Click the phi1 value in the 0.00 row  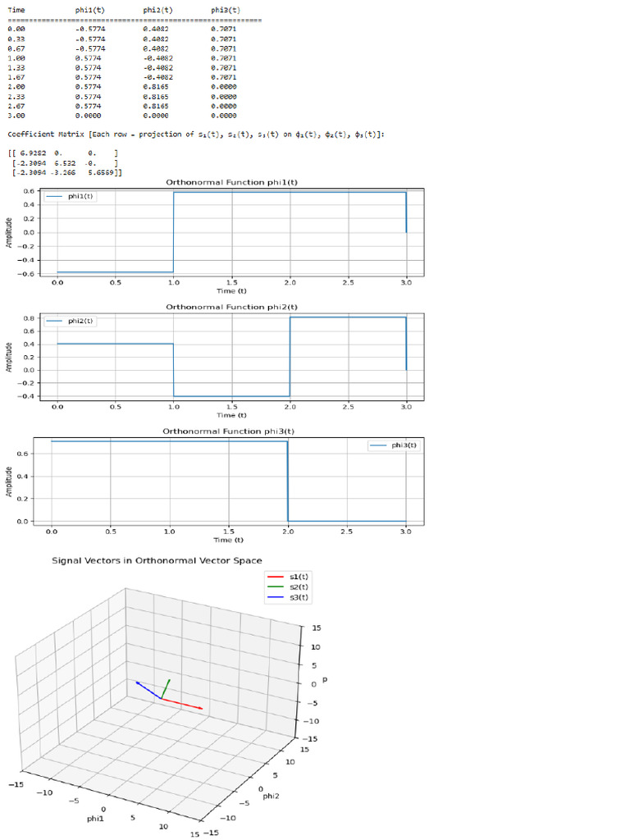pos(90,29)
